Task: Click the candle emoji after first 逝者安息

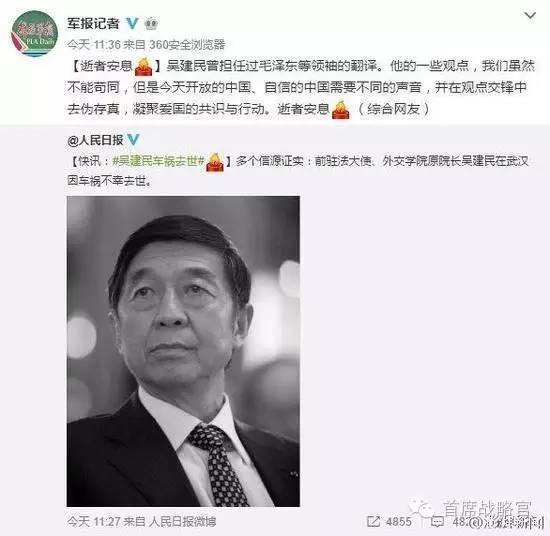Action: tap(144, 66)
